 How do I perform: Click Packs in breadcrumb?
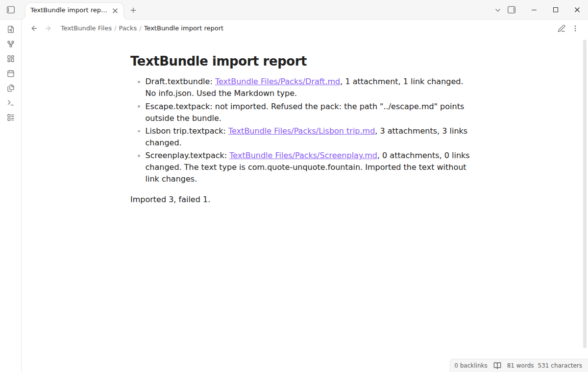click(x=128, y=28)
